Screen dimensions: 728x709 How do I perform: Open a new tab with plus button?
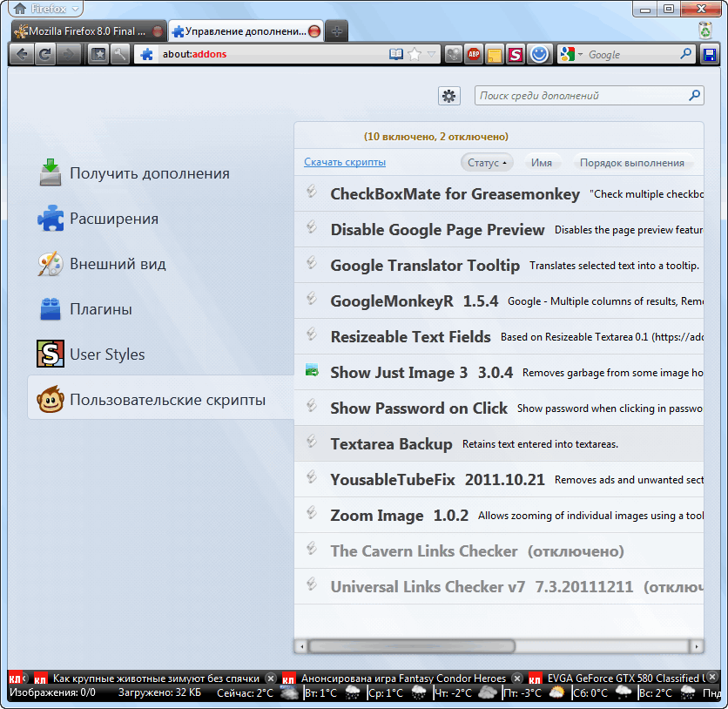pyautogui.click(x=336, y=31)
